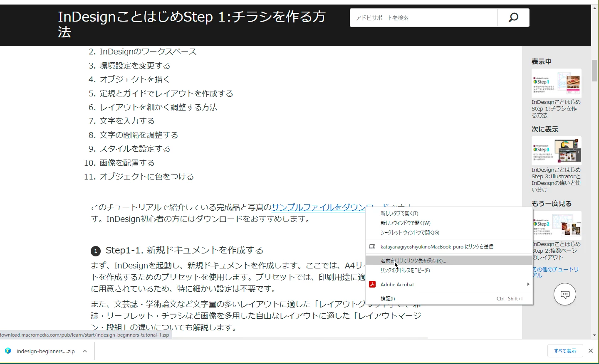This screenshot has width=599, height=364.
Task: Focus the アドビサポートを検索 search field
Action: point(424,17)
